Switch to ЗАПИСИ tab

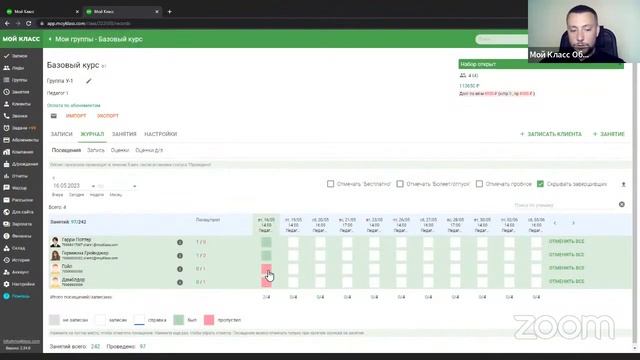pos(61,134)
